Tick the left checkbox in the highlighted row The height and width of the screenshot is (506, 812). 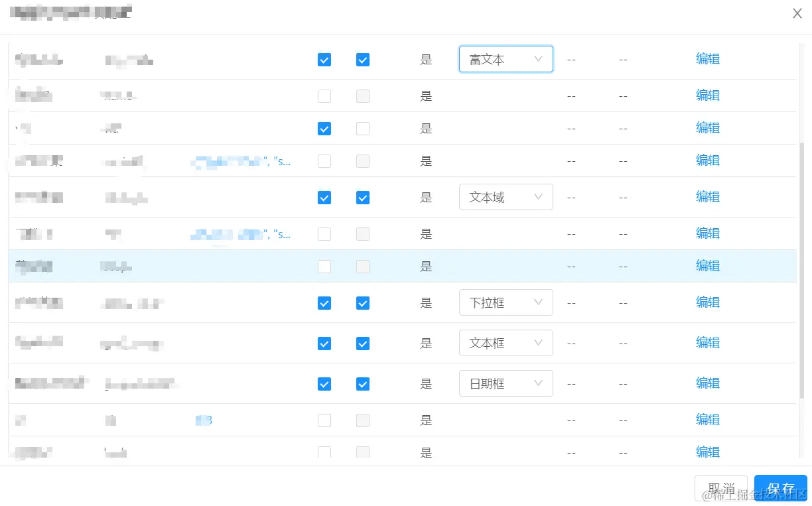pos(324,267)
